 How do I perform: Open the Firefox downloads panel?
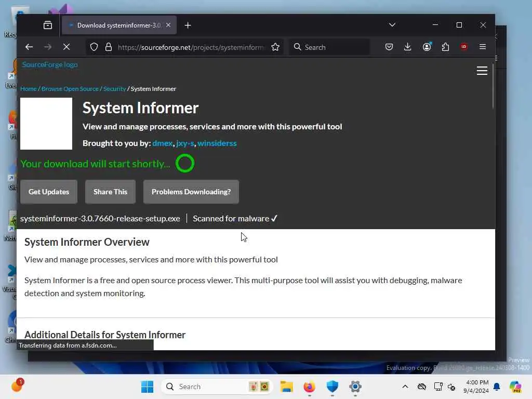407,47
